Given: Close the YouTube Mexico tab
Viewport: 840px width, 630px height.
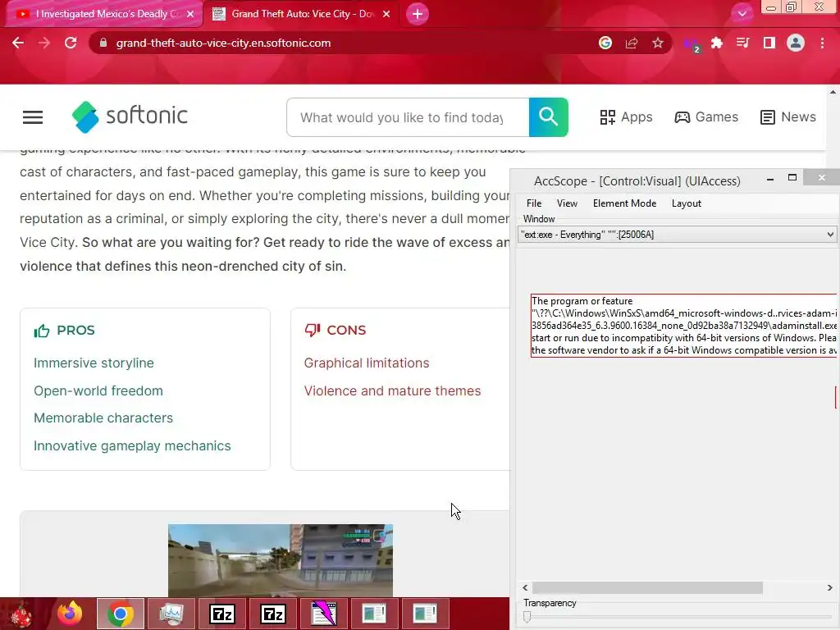Looking at the screenshot, I should (190, 14).
